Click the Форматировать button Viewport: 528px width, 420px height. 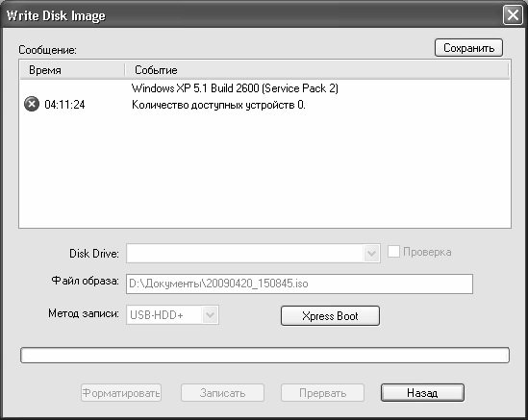point(121,393)
